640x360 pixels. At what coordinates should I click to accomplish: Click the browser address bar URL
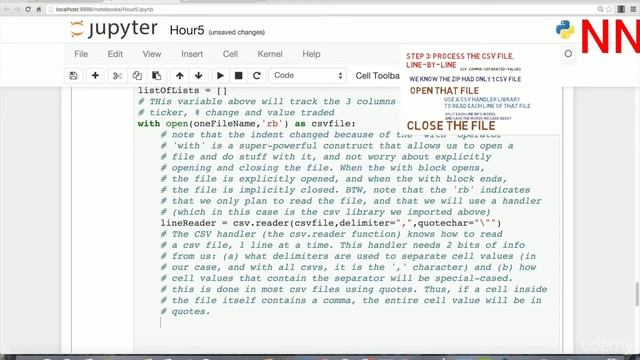point(104,9)
